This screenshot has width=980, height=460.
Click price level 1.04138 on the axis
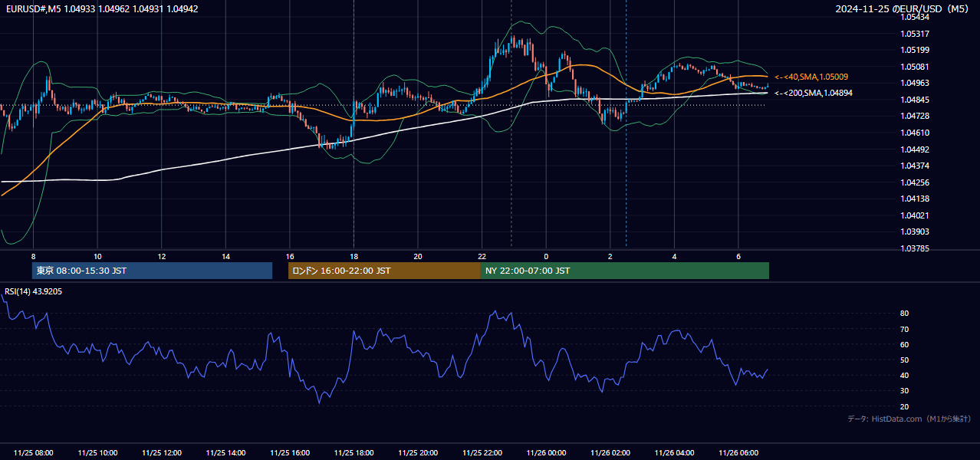[915, 199]
